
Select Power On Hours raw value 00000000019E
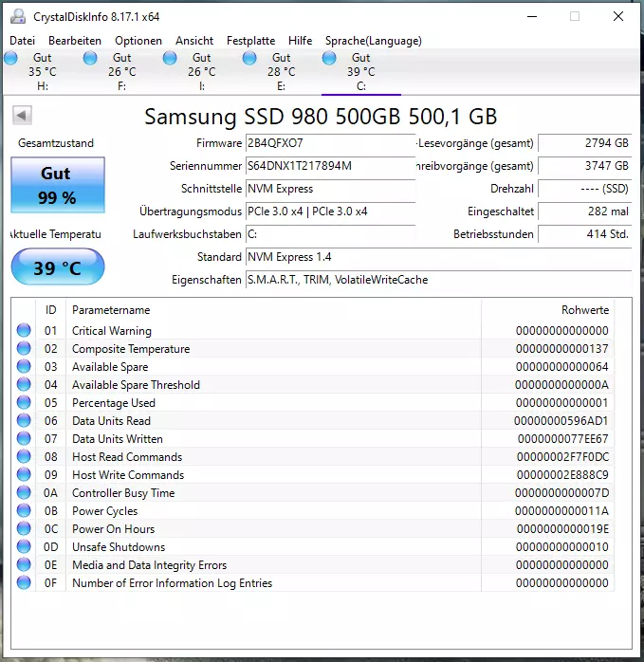click(x=562, y=529)
